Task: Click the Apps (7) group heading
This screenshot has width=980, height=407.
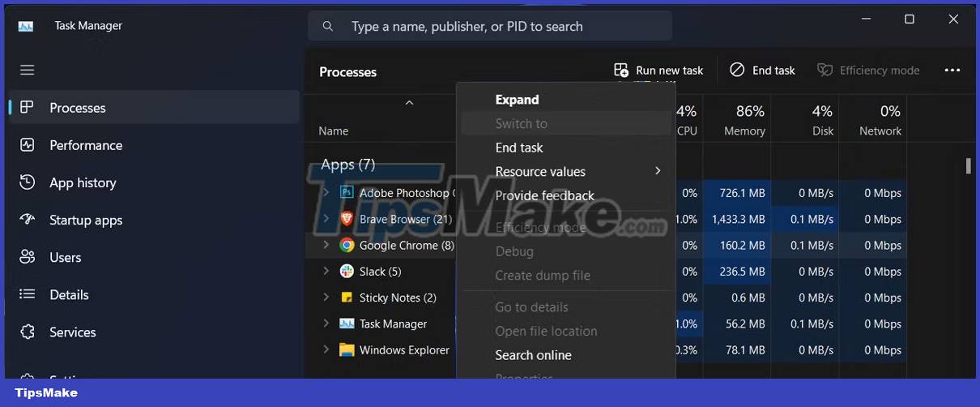Action: [x=347, y=165]
